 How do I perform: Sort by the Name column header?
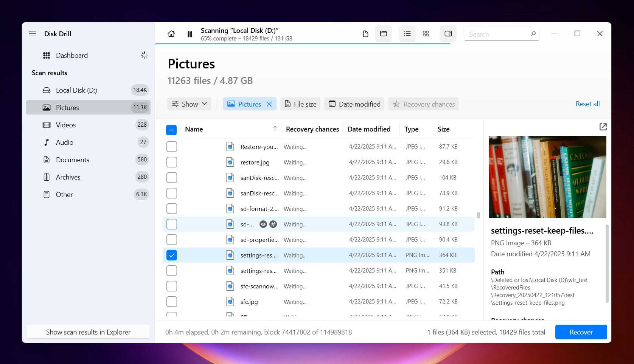click(x=194, y=129)
